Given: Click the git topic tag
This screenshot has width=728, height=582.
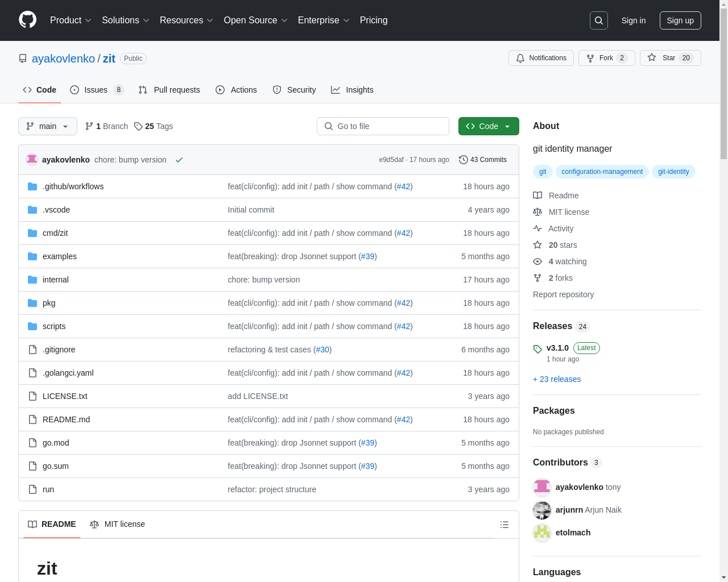Looking at the screenshot, I should [543, 172].
